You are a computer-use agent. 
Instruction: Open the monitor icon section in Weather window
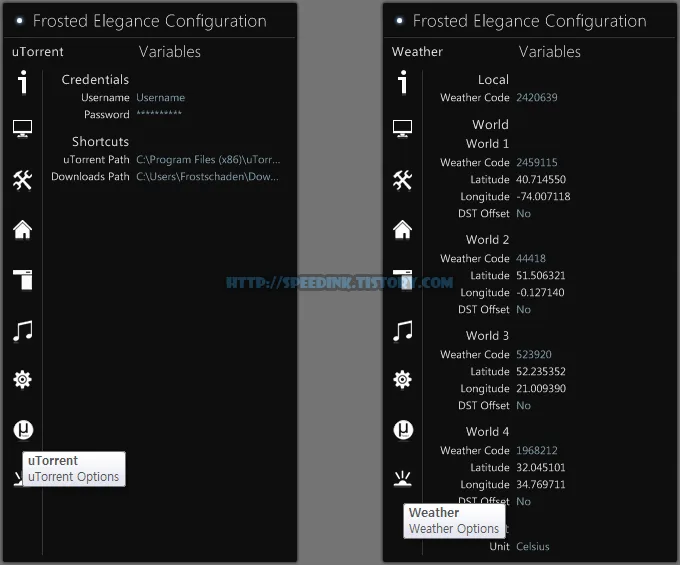(x=402, y=128)
